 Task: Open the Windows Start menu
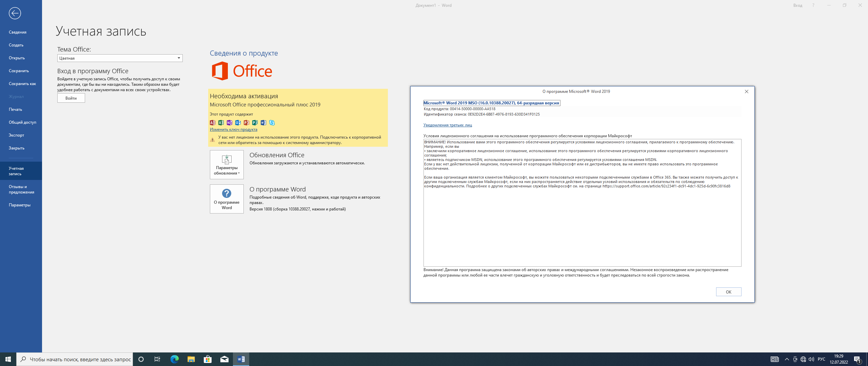8,359
